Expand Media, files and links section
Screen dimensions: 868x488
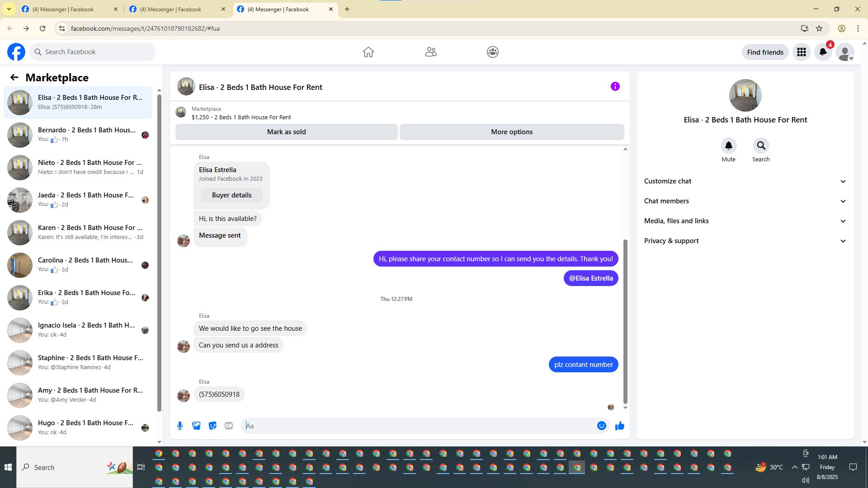tap(745, 221)
